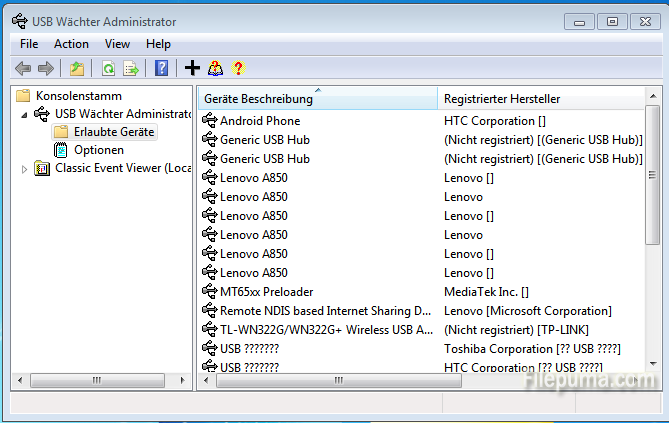Open the Action menu

(x=71, y=44)
